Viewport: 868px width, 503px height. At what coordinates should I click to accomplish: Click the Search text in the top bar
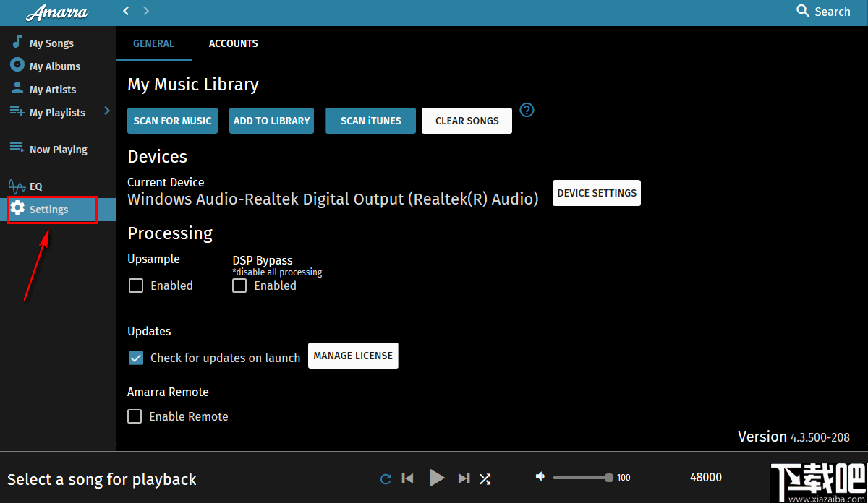[833, 12]
